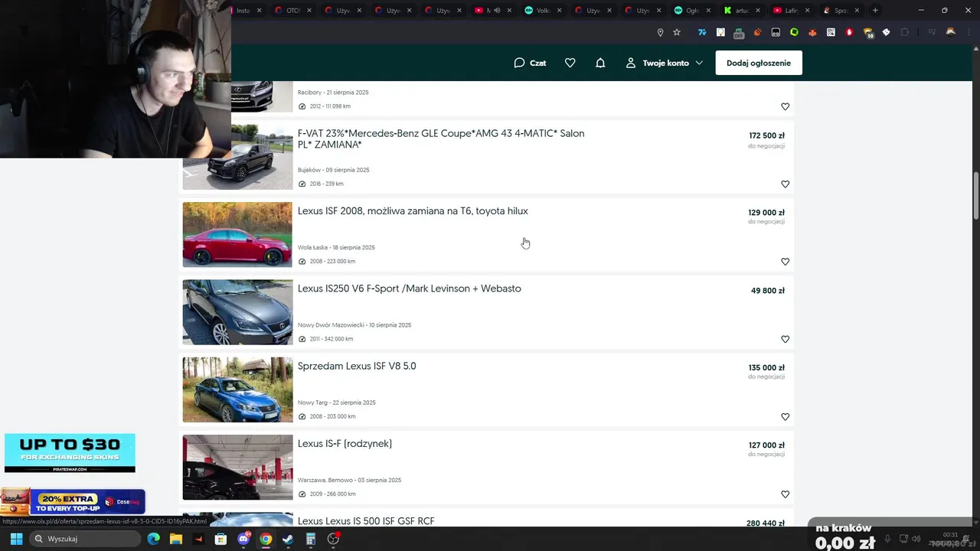This screenshot has width=980, height=551.
Task: Open the 7TV browser extension
Action: click(x=701, y=32)
